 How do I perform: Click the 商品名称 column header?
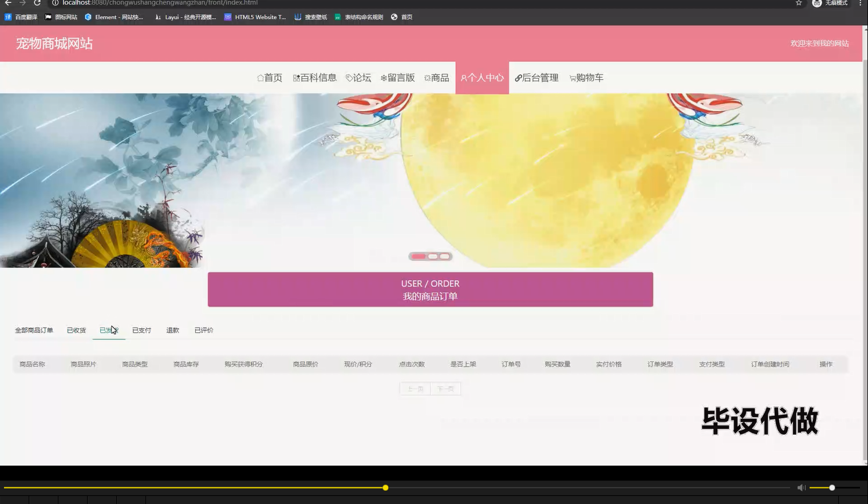32,364
